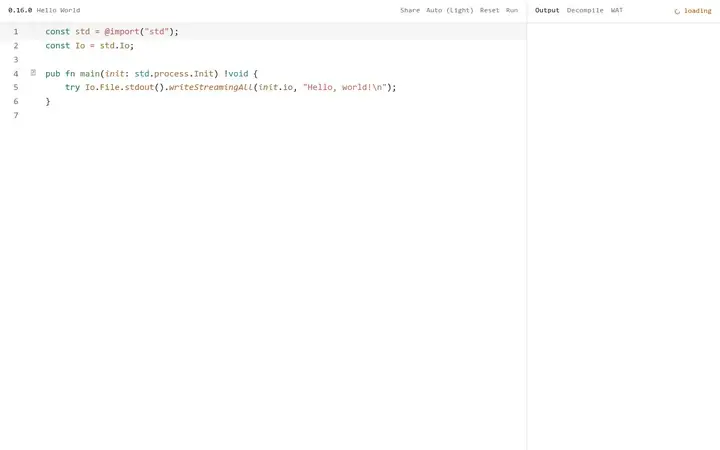Run the code
The height and width of the screenshot is (450, 720).
click(512, 10)
